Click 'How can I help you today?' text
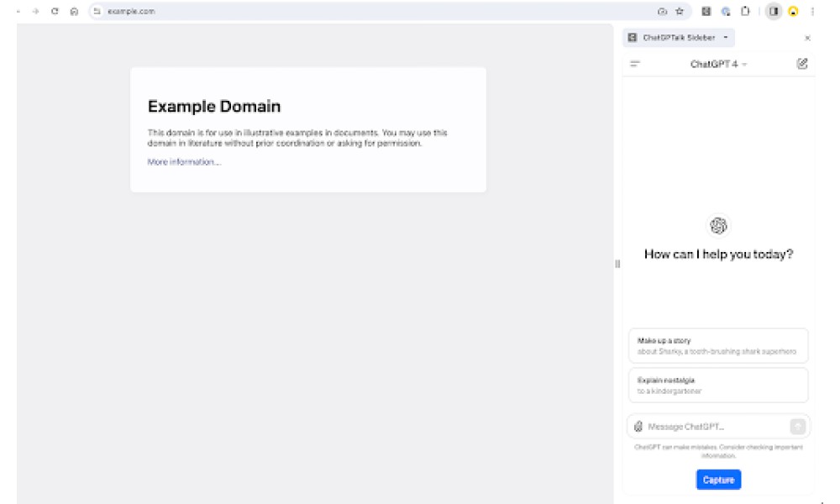Image resolution: width=840 pixels, height=504 pixels. click(x=718, y=254)
